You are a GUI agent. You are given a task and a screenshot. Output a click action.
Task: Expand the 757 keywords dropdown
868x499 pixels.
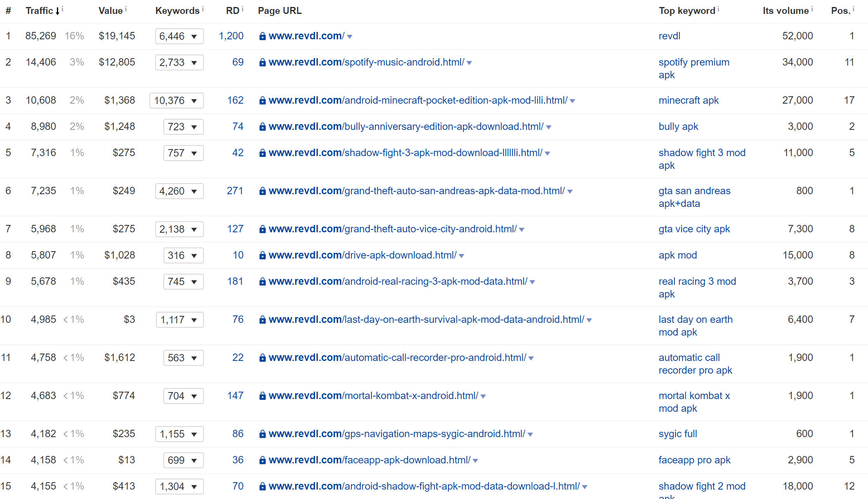coord(183,153)
